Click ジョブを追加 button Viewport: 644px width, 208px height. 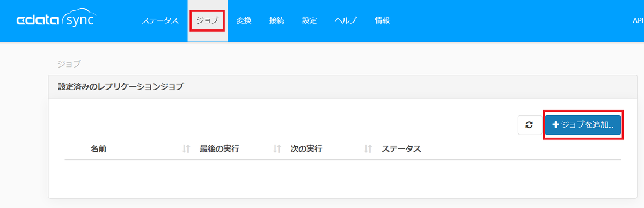pos(583,125)
